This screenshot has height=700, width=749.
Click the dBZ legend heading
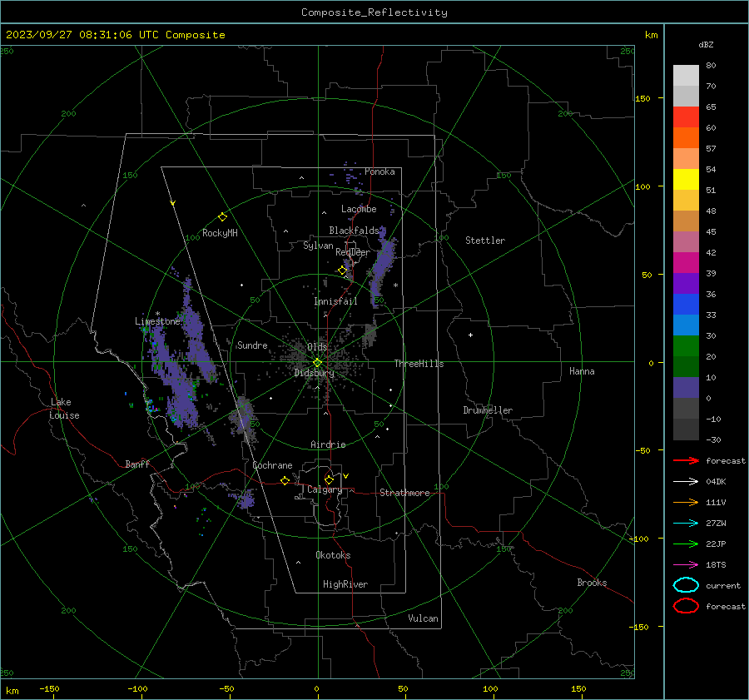(x=706, y=44)
